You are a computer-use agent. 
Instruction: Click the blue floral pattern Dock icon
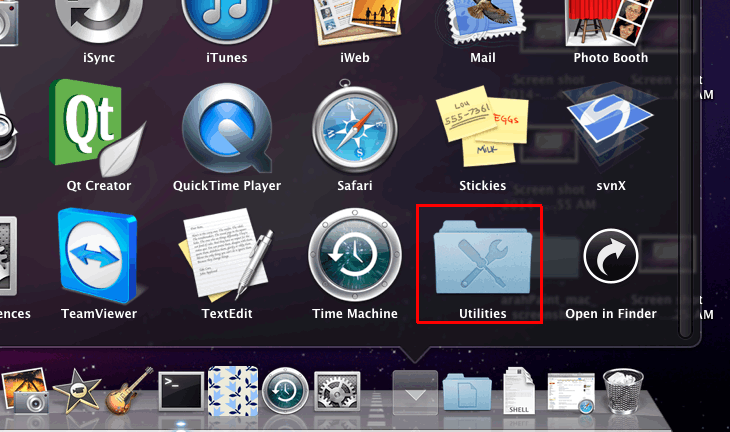pos(233,390)
